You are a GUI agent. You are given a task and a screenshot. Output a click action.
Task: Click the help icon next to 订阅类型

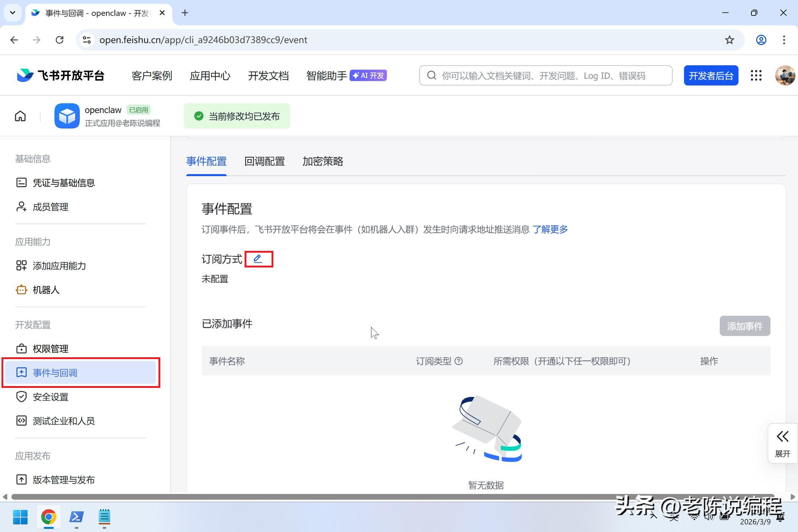(458, 361)
